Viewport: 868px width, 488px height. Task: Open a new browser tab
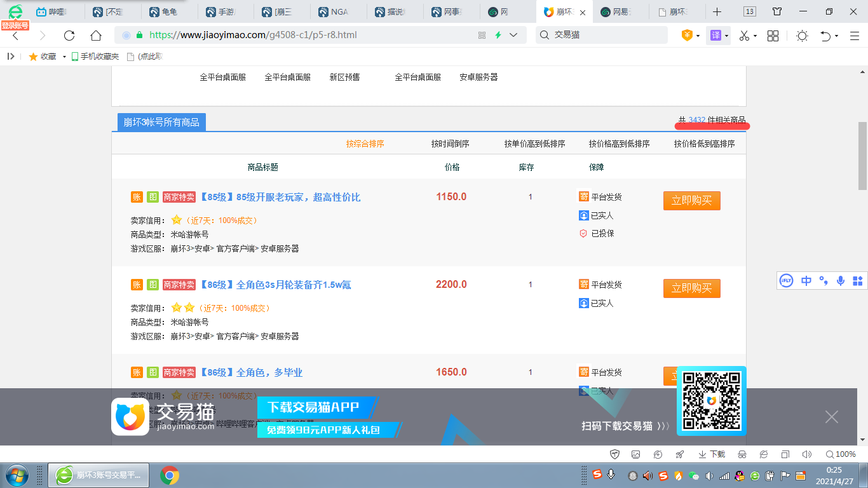[717, 11]
